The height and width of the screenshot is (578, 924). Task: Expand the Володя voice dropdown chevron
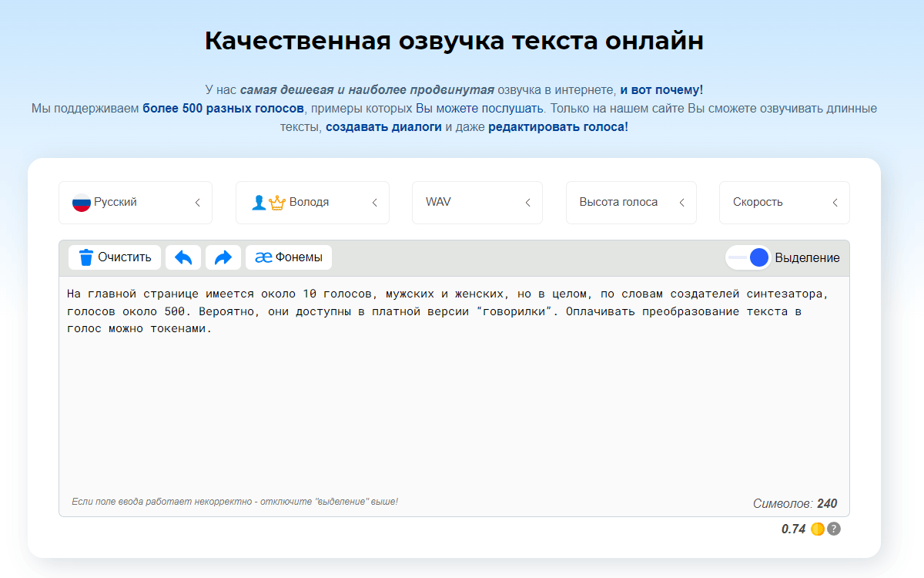pyautogui.click(x=375, y=203)
